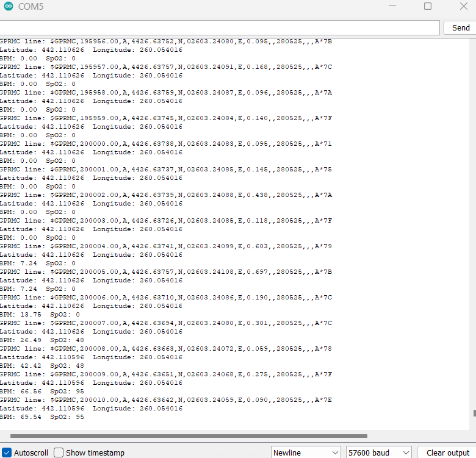Close the COM5 serial monitor window
This screenshot has width=476, height=458.
click(464, 6)
